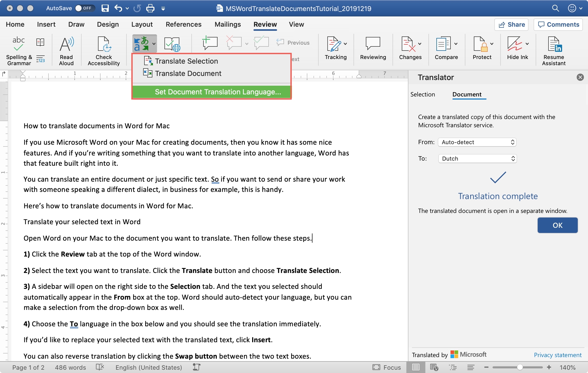Switch to Draft view
This screenshot has height=373, width=588.
point(471,367)
